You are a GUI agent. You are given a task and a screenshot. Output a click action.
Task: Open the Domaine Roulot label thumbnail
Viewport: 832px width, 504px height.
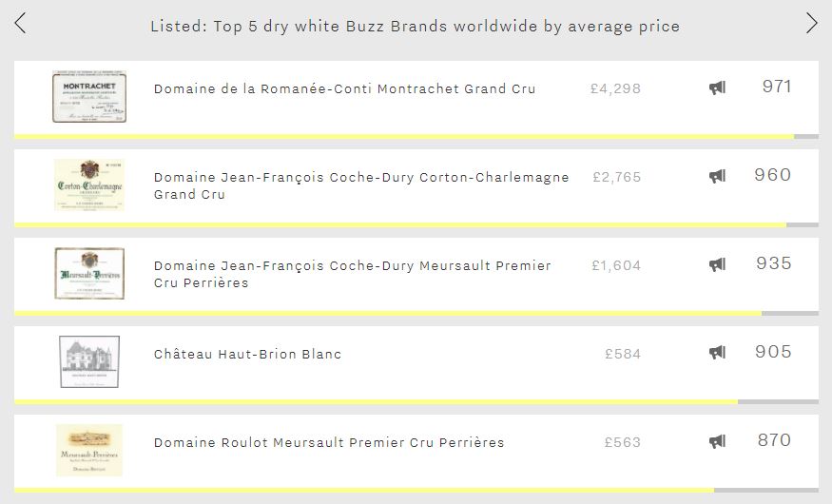coord(89,450)
